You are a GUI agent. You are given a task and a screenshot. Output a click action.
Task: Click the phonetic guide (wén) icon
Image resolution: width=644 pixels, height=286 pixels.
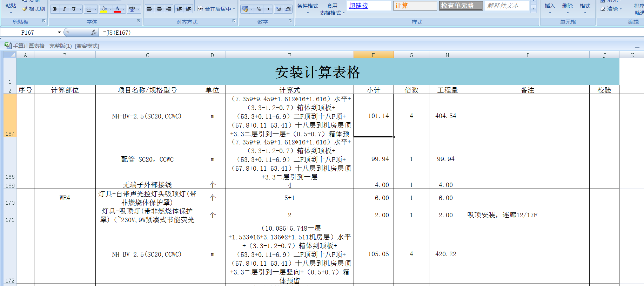tap(132, 9)
